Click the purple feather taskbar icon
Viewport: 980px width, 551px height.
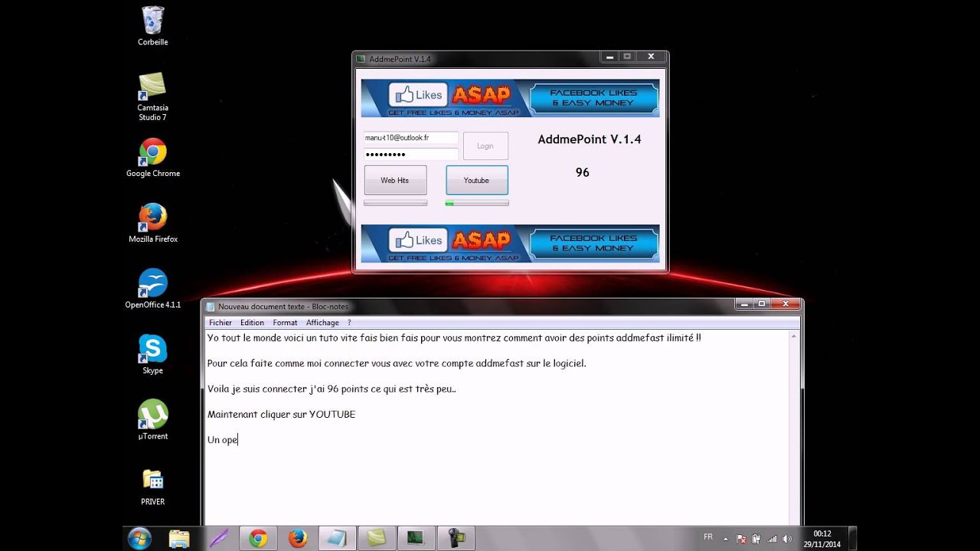click(x=219, y=539)
